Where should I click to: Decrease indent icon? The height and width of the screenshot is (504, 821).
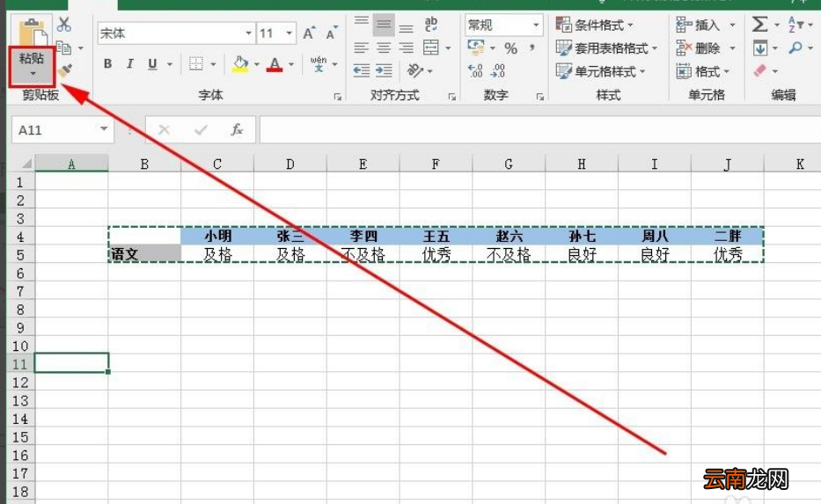click(x=362, y=70)
